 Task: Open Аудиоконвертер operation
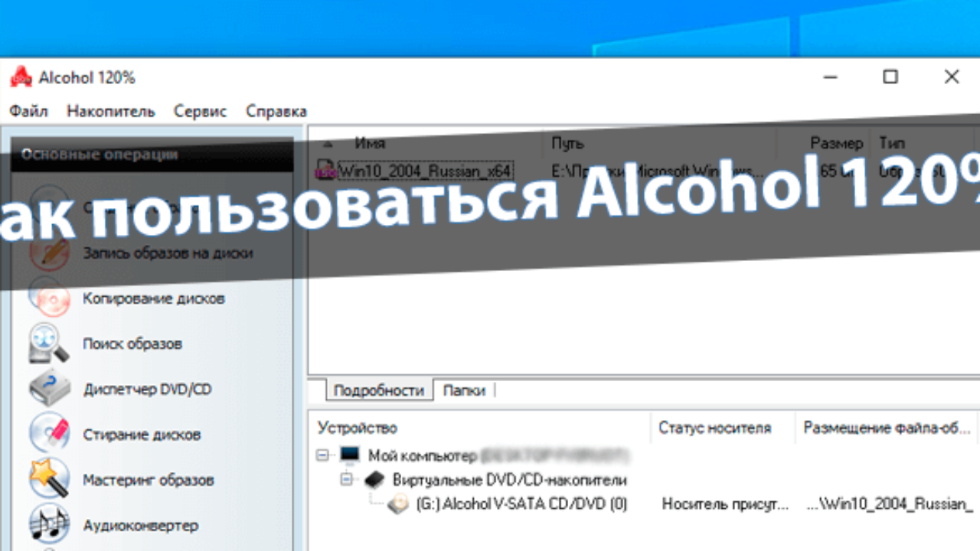[141, 525]
